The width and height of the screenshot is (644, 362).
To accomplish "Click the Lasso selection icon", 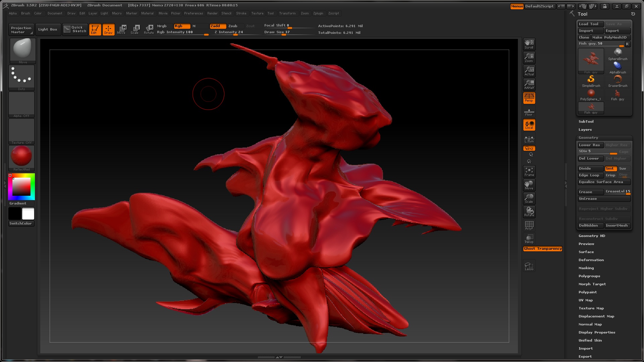I will click(x=529, y=266).
